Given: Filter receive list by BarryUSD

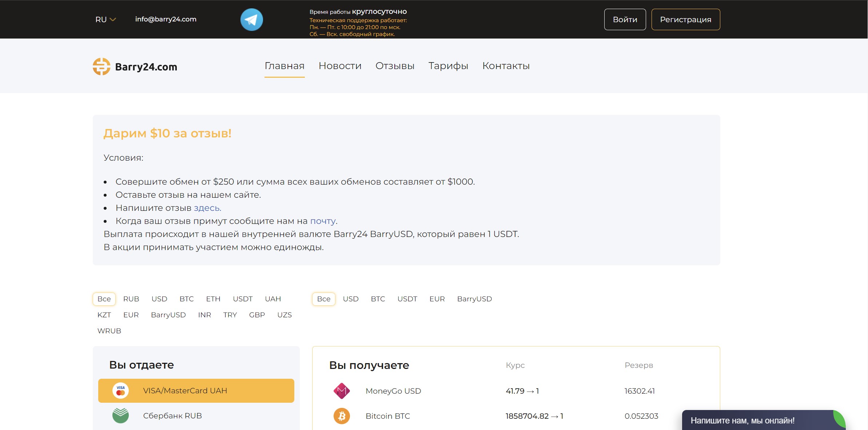Looking at the screenshot, I should [474, 299].
